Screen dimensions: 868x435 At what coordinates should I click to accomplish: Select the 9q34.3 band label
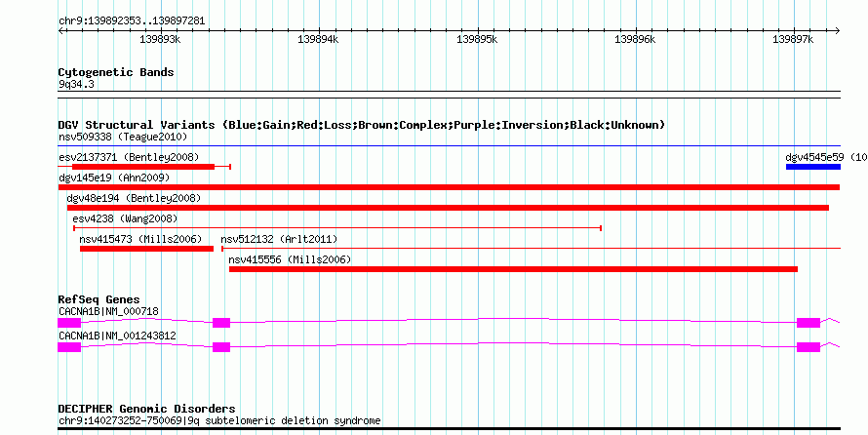(x=76, y=84)
